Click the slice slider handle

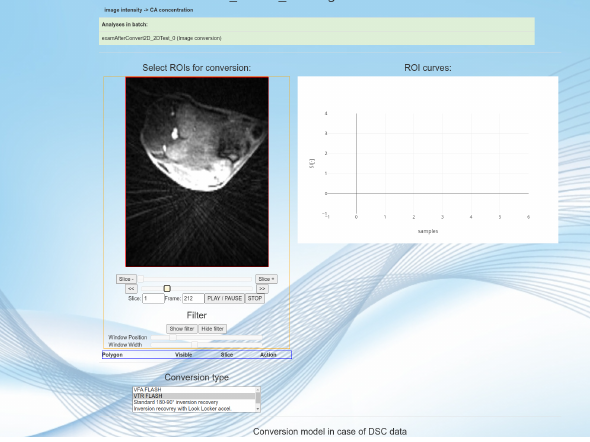pyautogui.click(x=140, y=279)
